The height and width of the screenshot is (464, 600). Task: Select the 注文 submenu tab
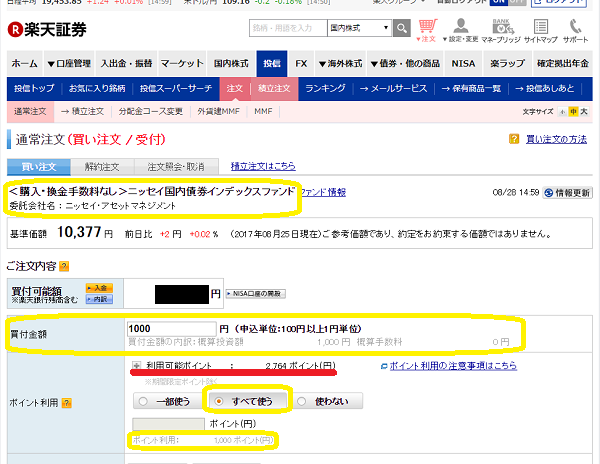pos(235,89)
